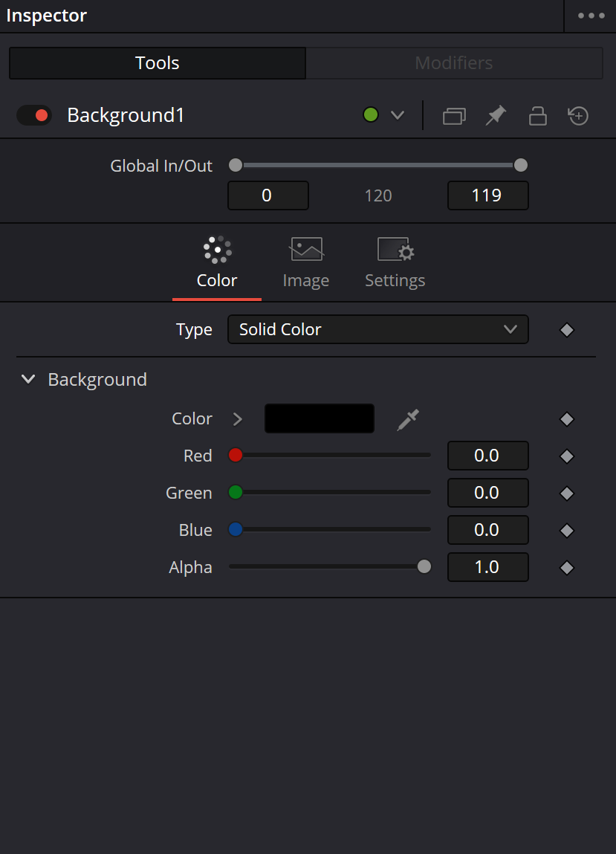Click the Alpha label
Screen dimensions: 616x854
pyautogui.click(x=191, y=568)
